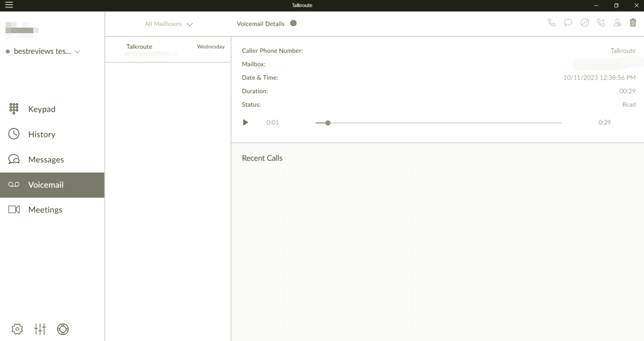
Task: Add the caller to a new call
Action: tap(601, 23)
